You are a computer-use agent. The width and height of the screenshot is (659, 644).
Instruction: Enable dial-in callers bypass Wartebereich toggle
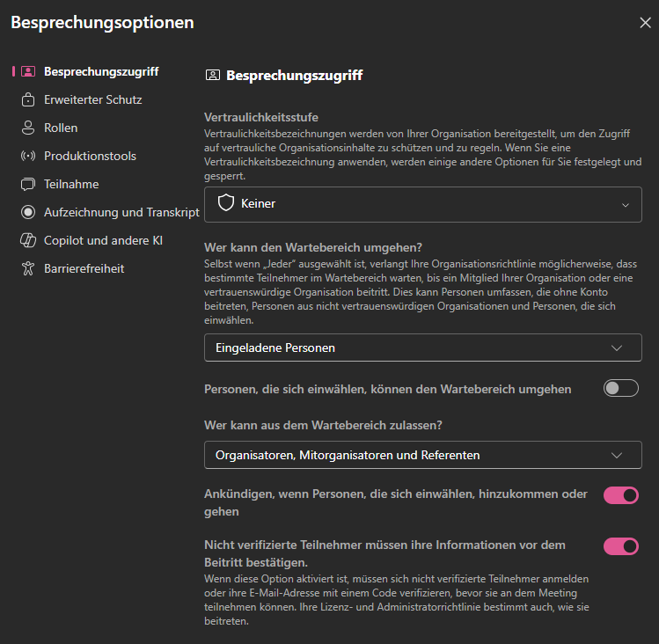coord(621,388)
